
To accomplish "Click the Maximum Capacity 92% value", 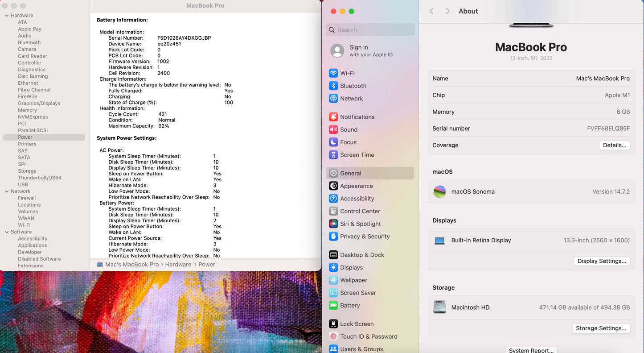I will (x=164, y=126).
